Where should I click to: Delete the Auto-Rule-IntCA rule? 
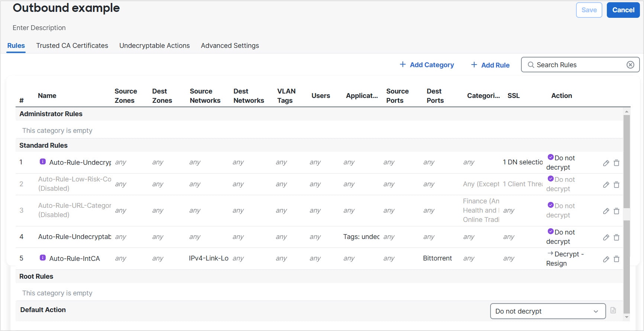coord(616,259)
